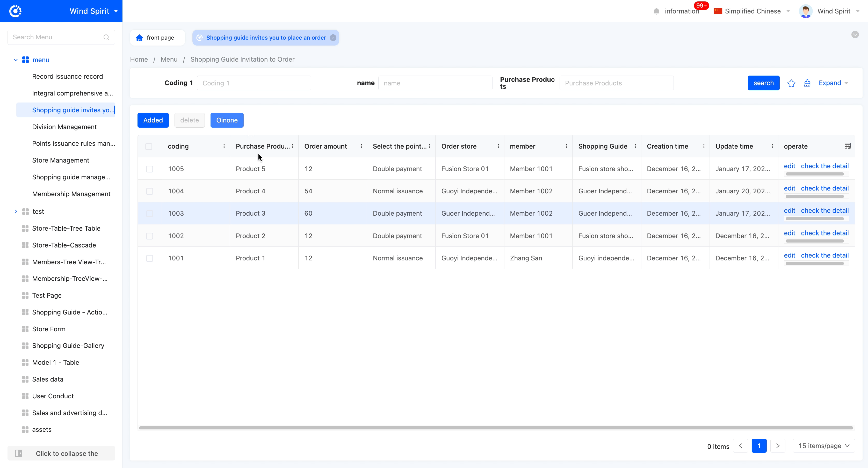
Task: Click the clear filters broom icon
Action: pos(807,83)
